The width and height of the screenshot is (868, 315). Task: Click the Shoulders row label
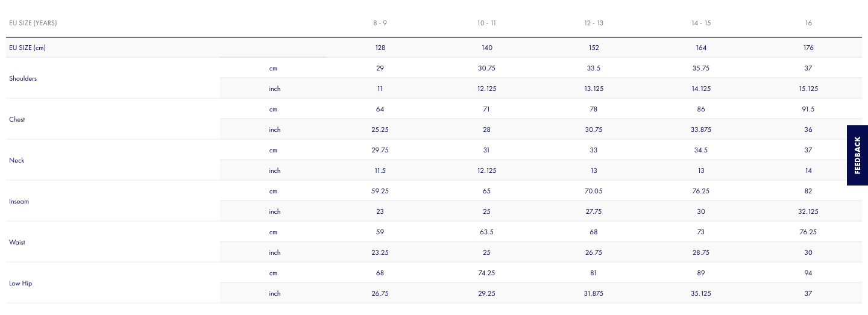pos(23,78)
